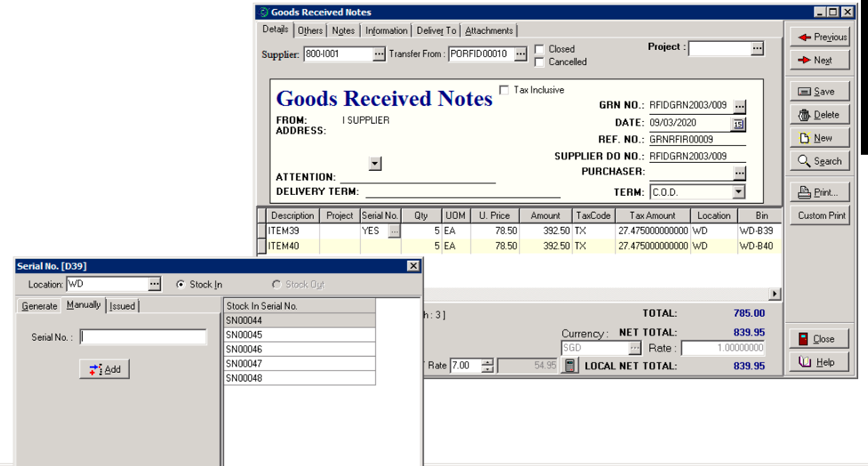Click the SUPPLIER DO NO. field
This screenshot has width=868, height=466.
(x=697, y=157)
